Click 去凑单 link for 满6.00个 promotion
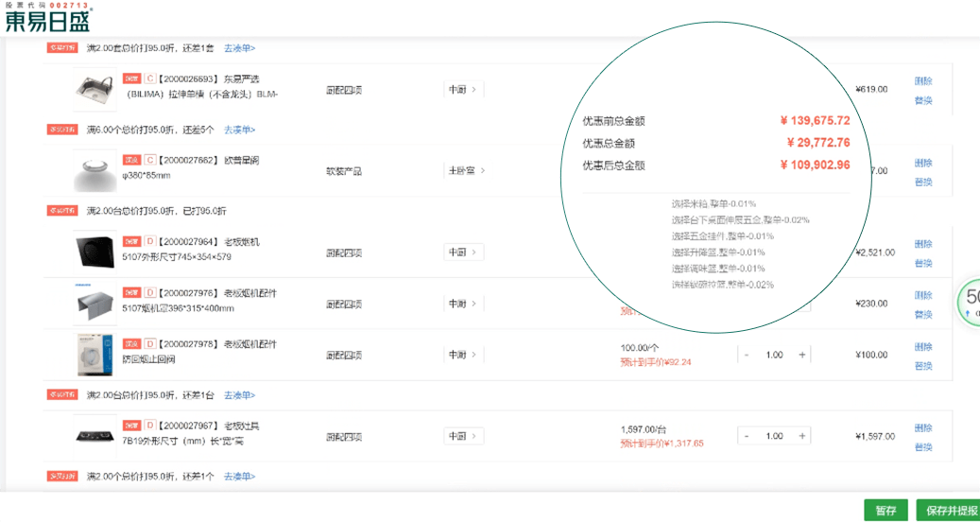 [239, 130]
